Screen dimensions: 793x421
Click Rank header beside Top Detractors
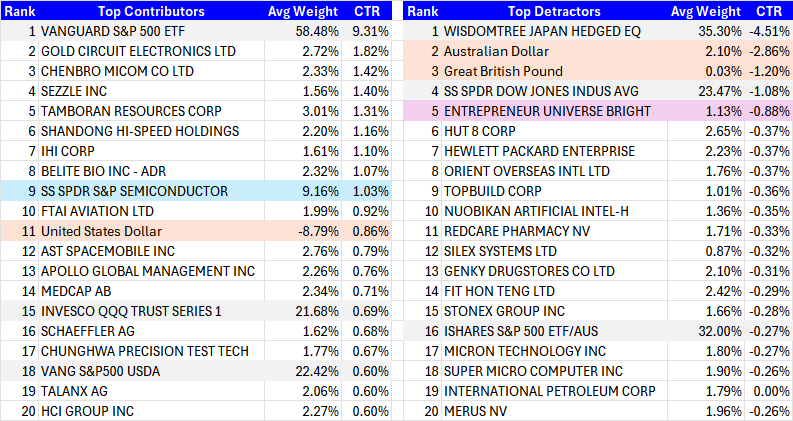tap(423, 11)
